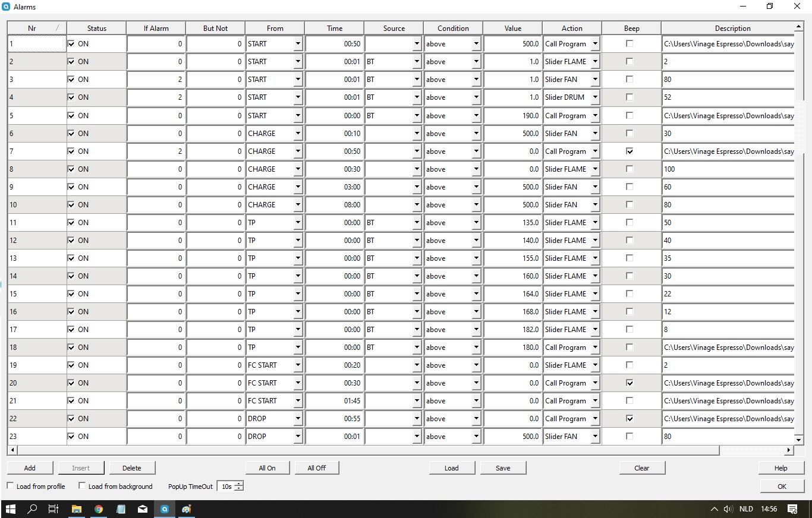
Task: Open Task View from the taskbar
Action: coord(53,509)
